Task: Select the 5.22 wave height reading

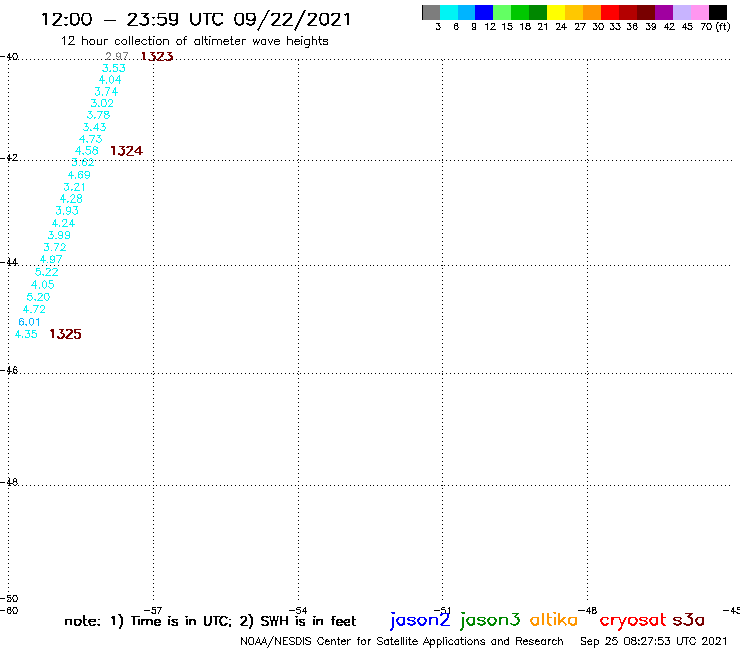Action: [47, 272]
